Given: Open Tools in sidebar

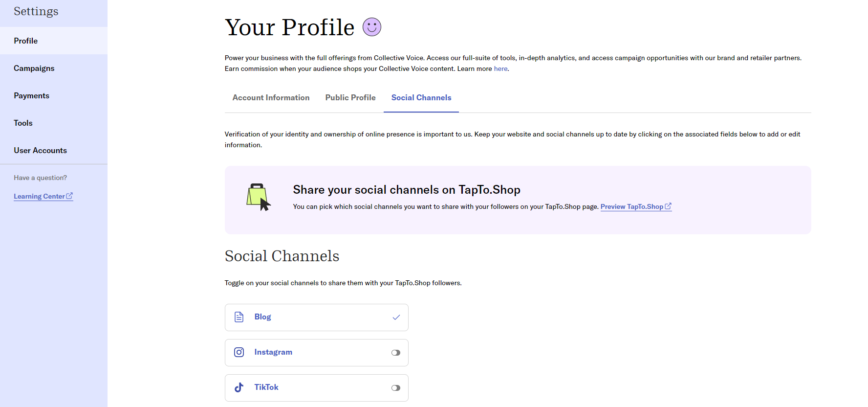Looking at the screenshot, I should pos(54,123).
